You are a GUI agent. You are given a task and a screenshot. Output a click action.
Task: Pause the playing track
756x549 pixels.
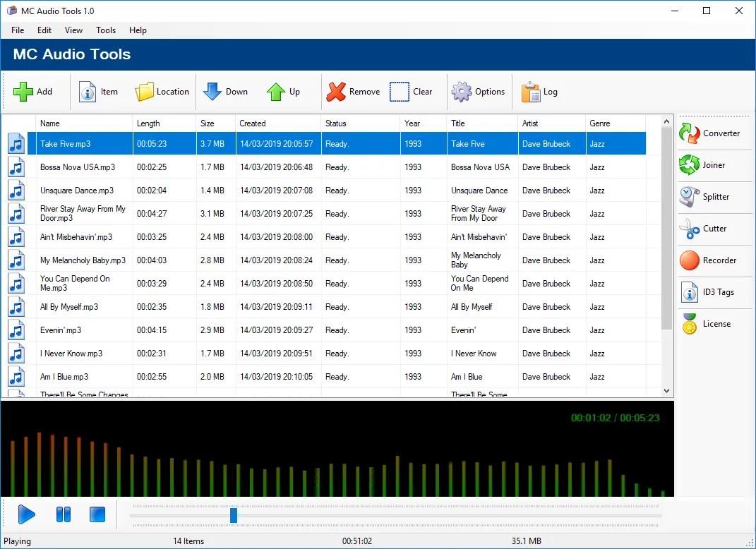[63, 514]
